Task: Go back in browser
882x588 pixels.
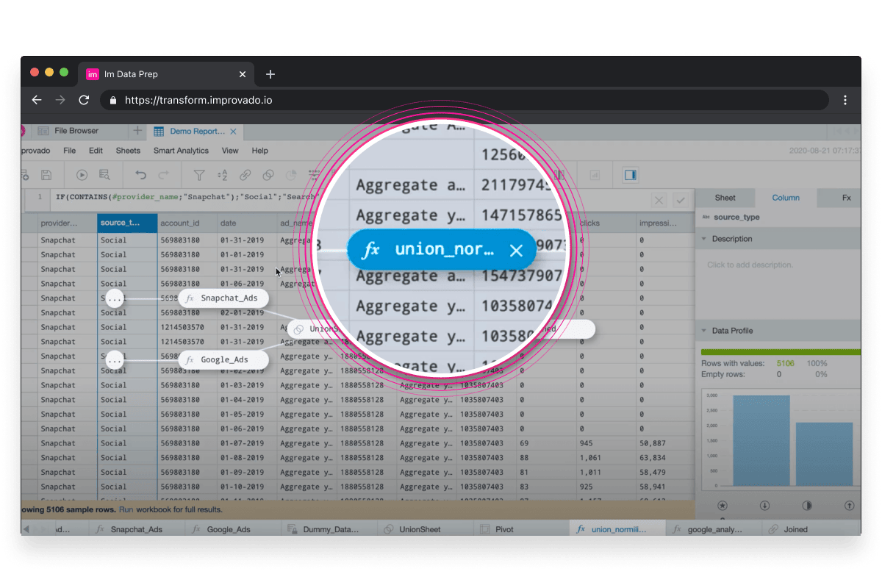Action: (37, 100)
